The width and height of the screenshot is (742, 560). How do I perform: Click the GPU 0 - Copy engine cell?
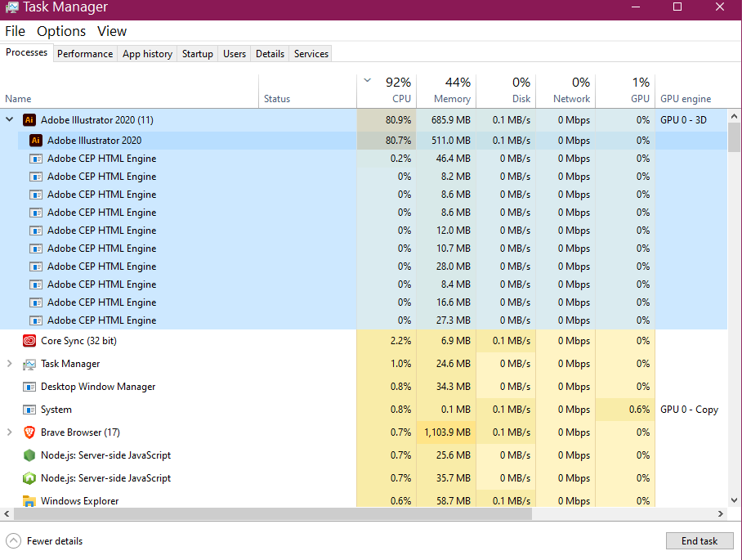pos(690,410)
